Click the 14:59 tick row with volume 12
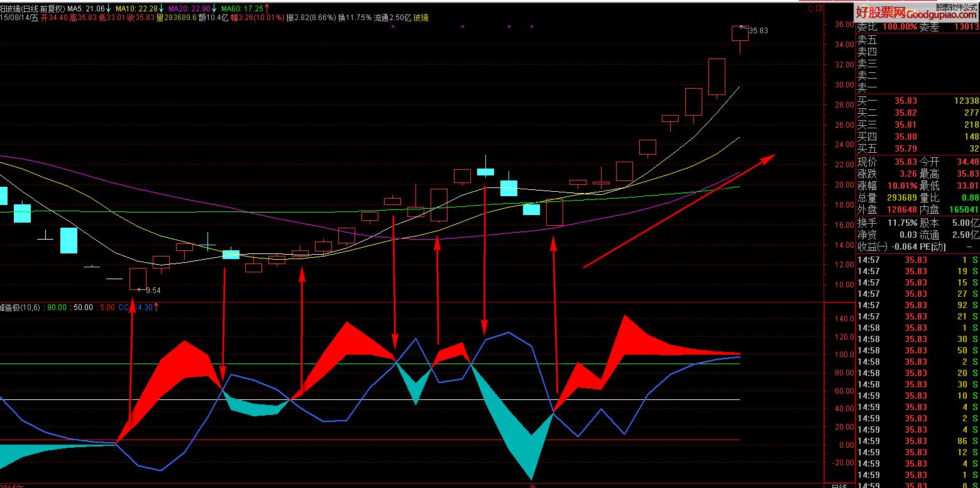Screen dimensions: 980x488 pyautogui.click(x=918, y=452)
